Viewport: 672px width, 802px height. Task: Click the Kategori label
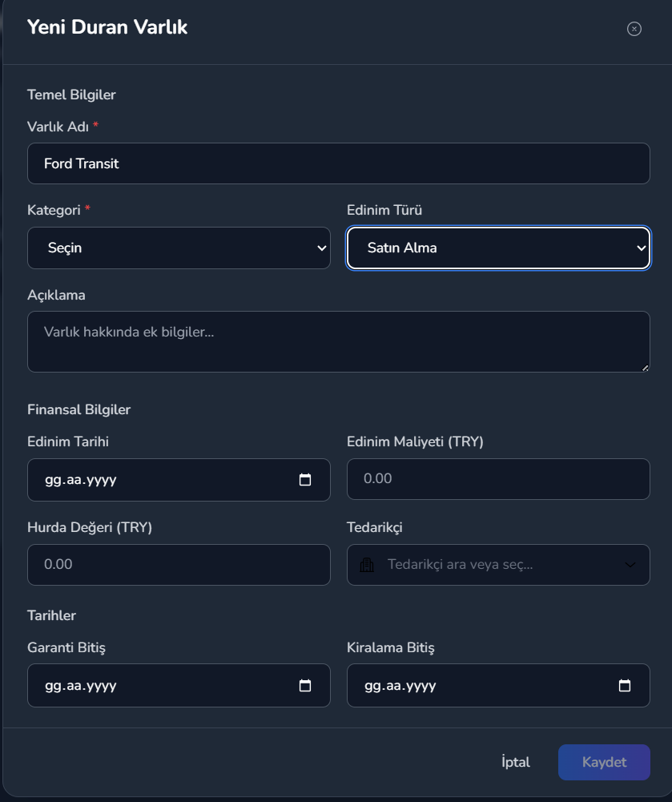pyautogui.click(x=54, y=210)
